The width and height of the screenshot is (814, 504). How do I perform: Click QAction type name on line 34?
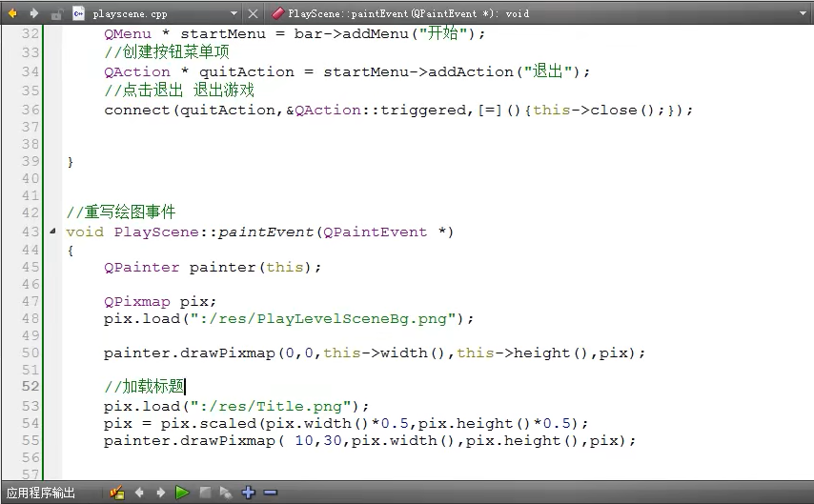pos(137,71)
